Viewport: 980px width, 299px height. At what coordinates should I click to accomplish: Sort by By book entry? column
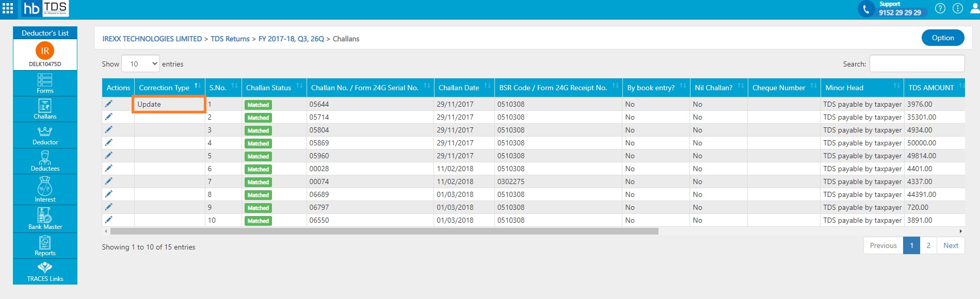(656, 88)
